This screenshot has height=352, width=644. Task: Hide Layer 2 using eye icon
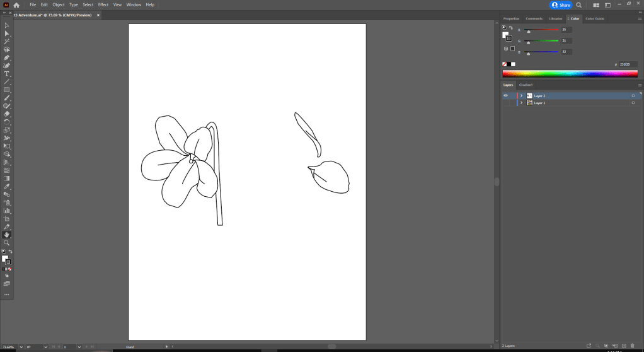(x=505, y=96)
